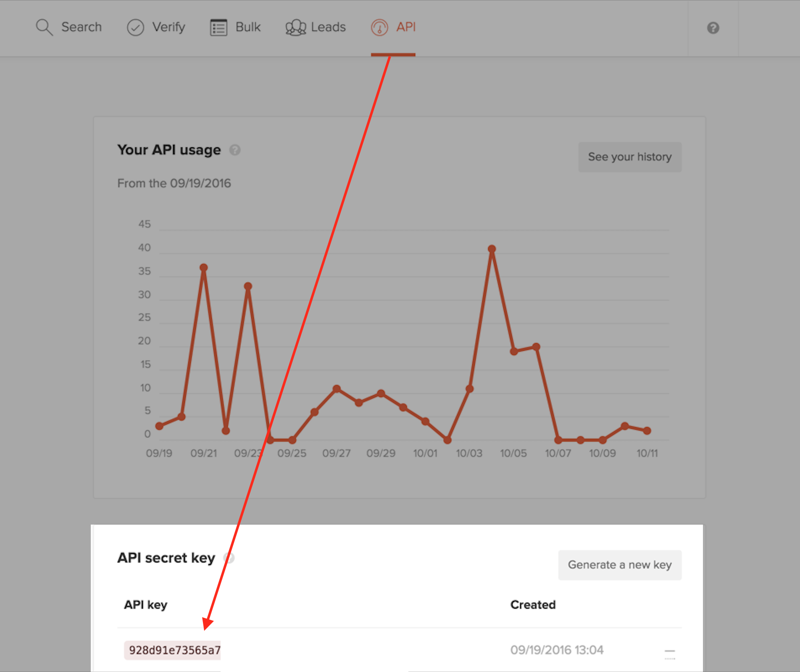The image size is (800, 672).
Task: Click the 45 y-axis label
Action: 145,224
